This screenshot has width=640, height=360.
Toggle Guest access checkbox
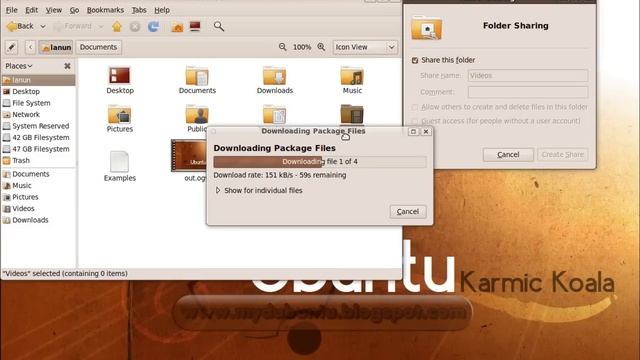415,121
